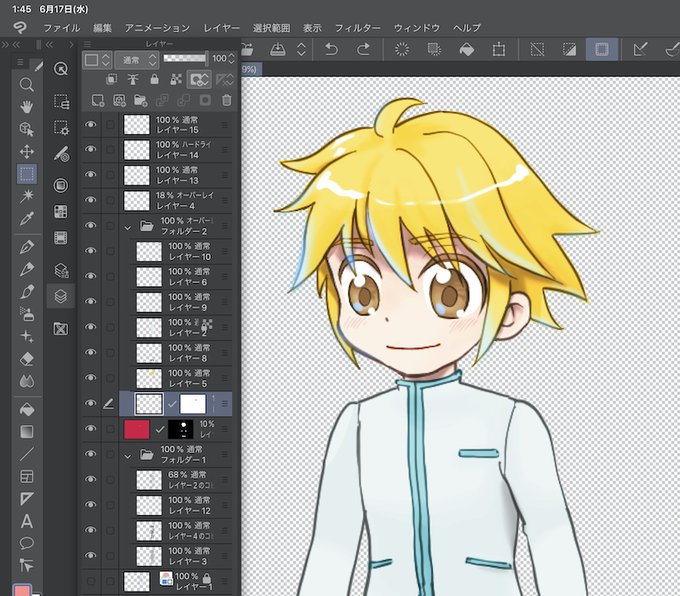The image size is (680, 596).
Task: Open the 通常 blending mode dropdown
Action: click(x=137, y=60)
